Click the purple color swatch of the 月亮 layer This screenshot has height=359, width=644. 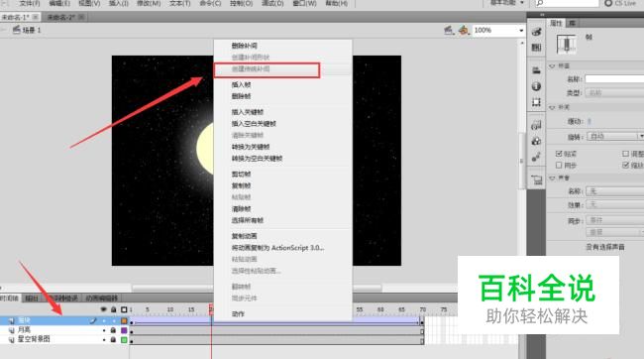point(124,330)
